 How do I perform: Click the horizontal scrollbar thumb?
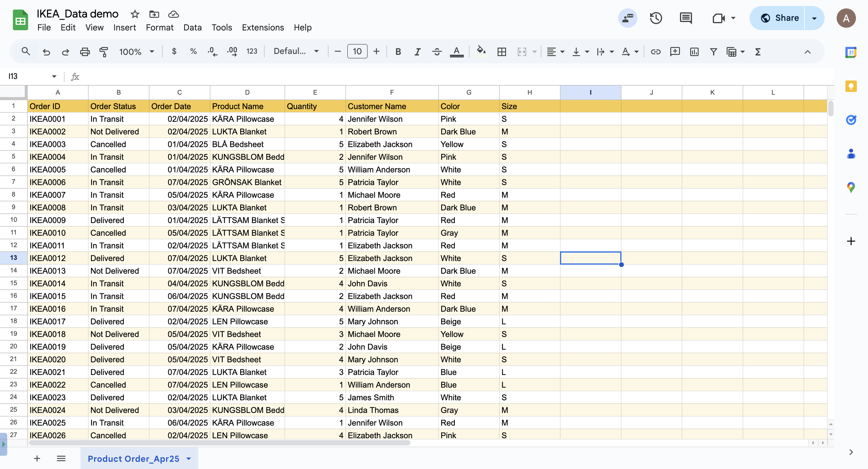(x=219, y=443)
